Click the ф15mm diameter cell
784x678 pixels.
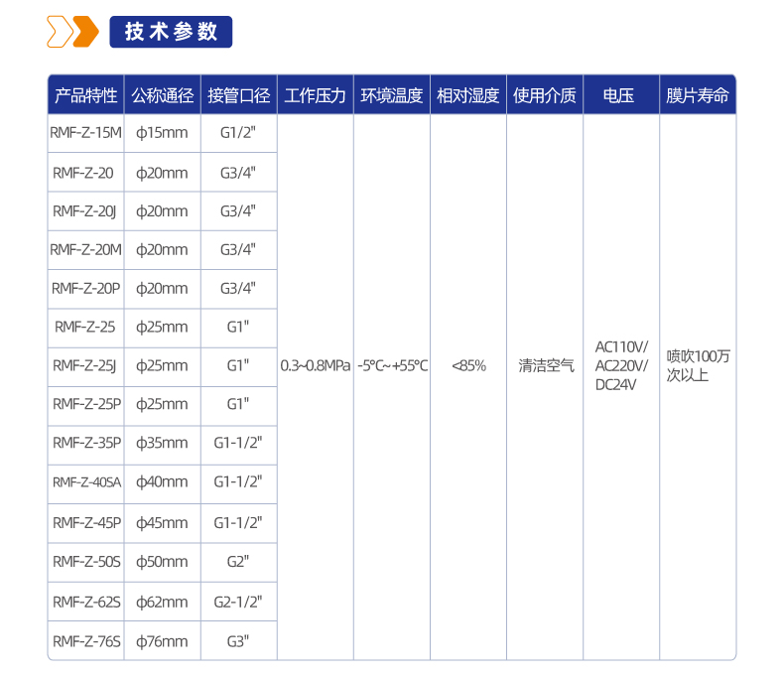[x=163, y=133]
